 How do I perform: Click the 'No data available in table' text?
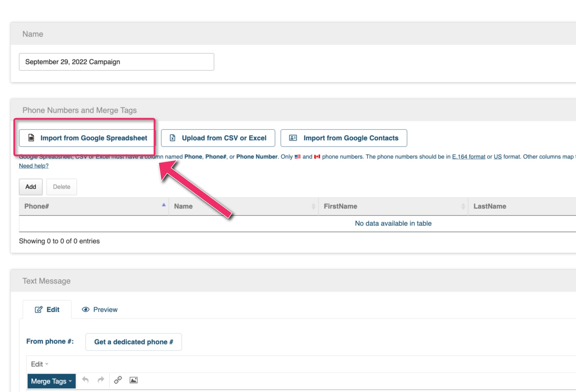[393, 223]
